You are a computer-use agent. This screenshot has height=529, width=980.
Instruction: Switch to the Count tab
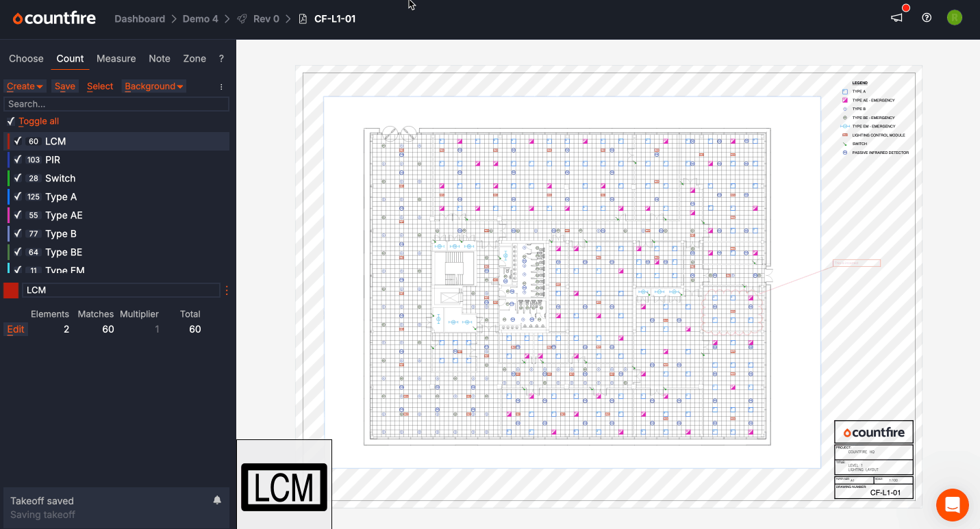tap(70, 59)
